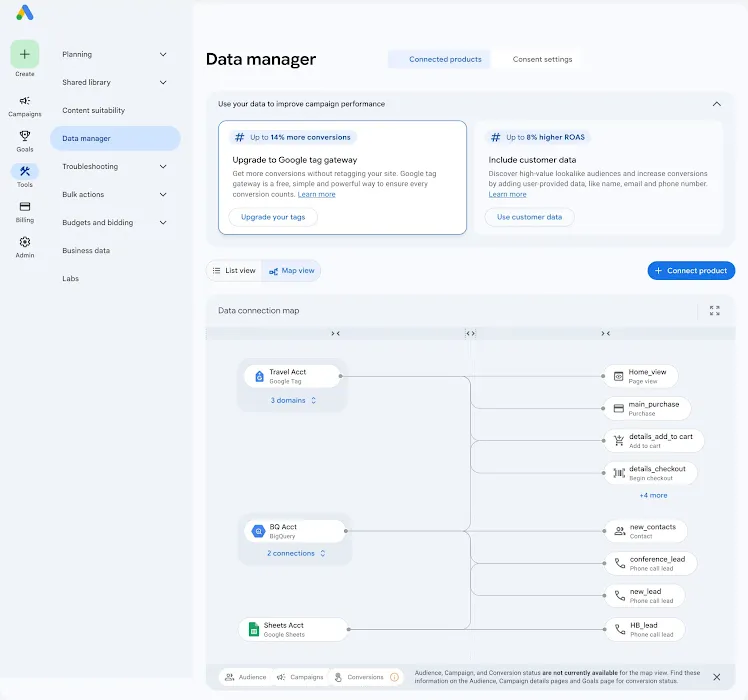The image size is (748, 700).
Task: Expand the 2 connections list under BQ Acct
Action: (x=296, y=553)
